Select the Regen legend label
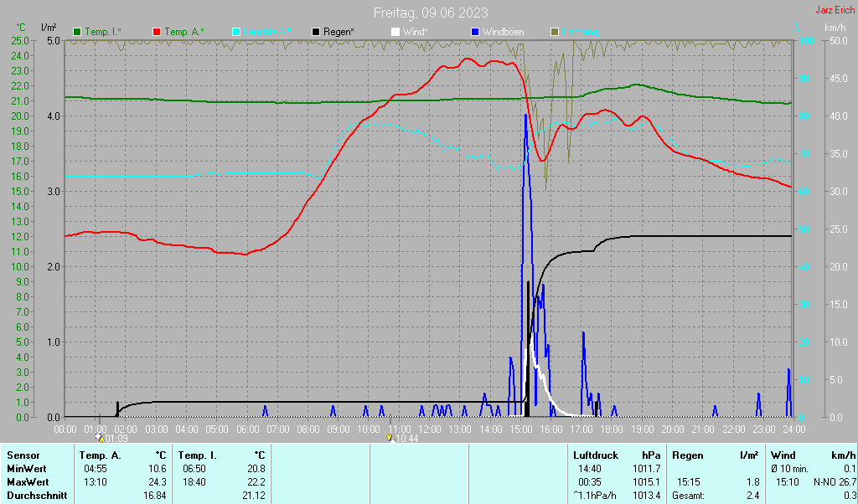858x504 pixels. (x=339, y=33)
